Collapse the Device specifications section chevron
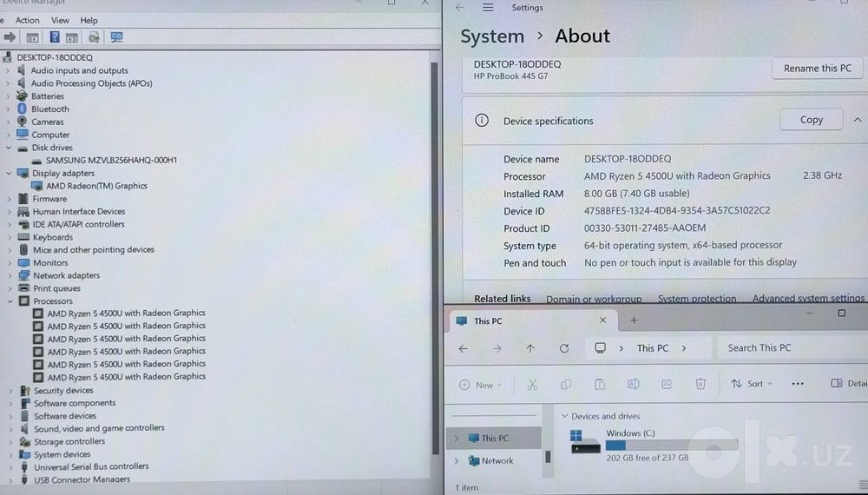Viewport: 868px width, 495px height. pyautogui.click(x=858, y=120)
